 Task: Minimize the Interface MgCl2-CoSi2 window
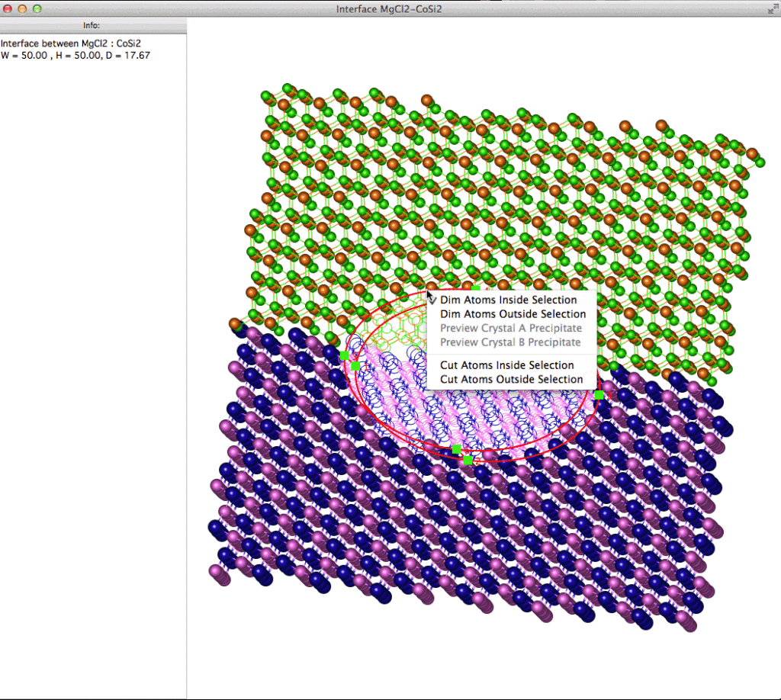[x=22, y=9]
